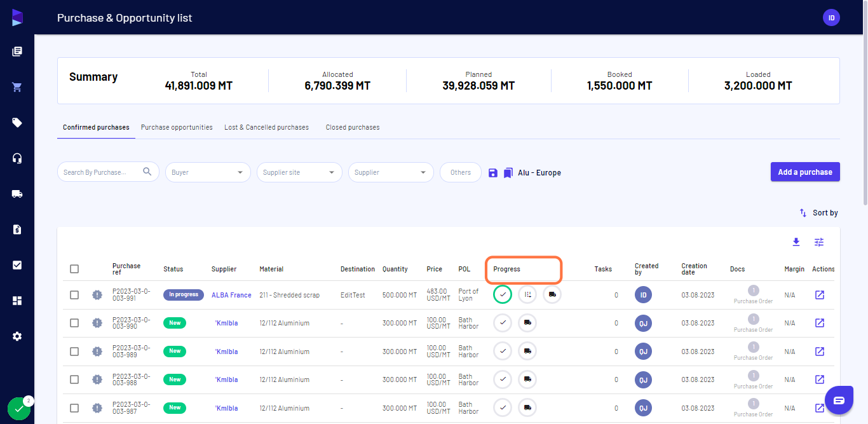
Task: Click the ID user avatar in header
Action: (831, 18)
